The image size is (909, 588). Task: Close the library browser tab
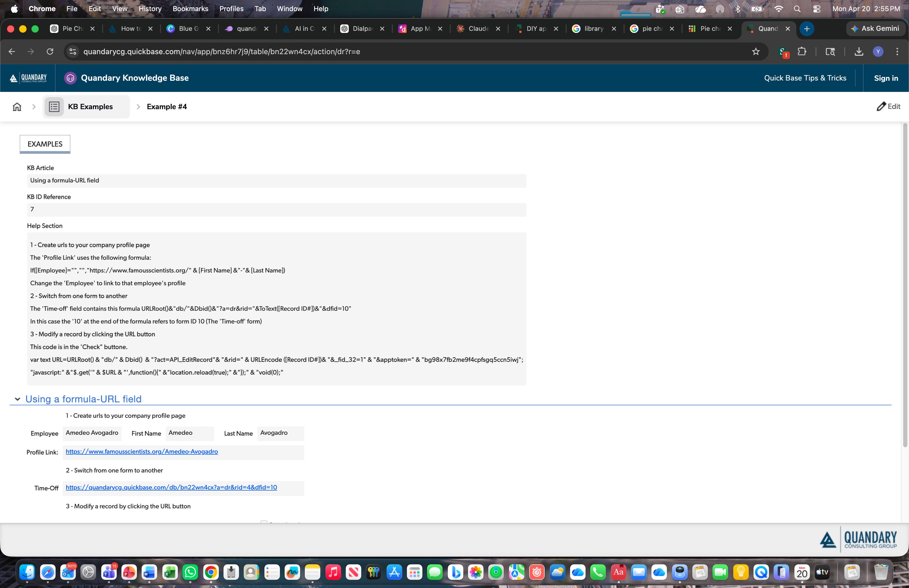613,29
